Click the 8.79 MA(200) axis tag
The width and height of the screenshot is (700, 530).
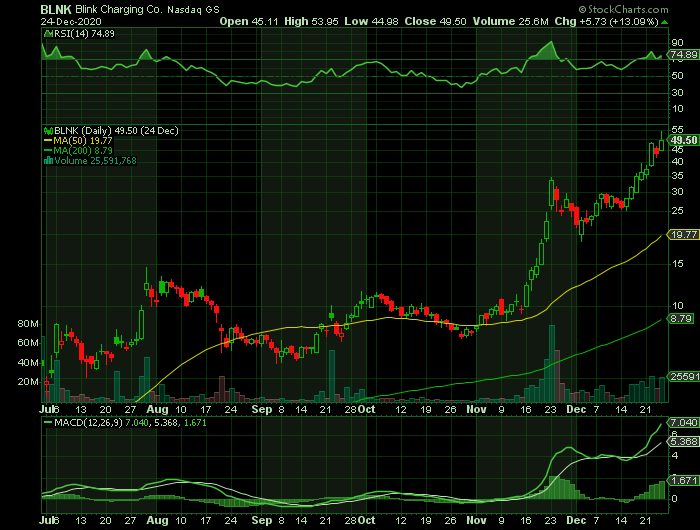[681, 318]
